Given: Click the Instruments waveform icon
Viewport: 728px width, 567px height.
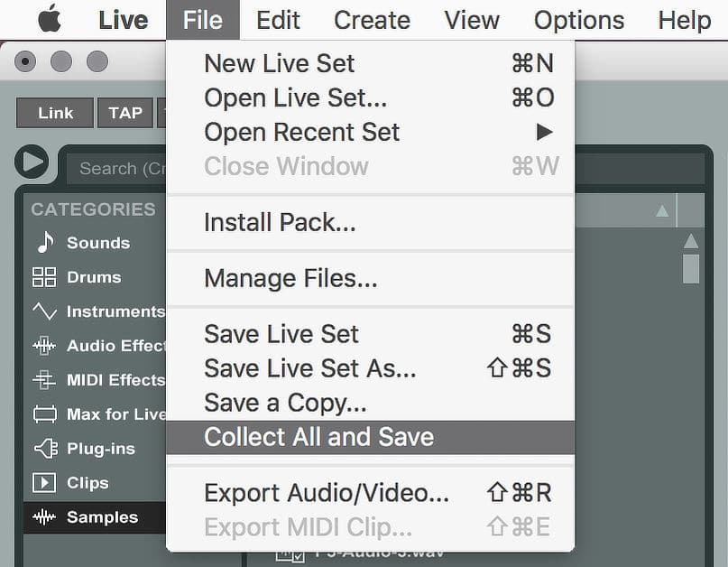Looking at the screenshot, I should (44, 311).
